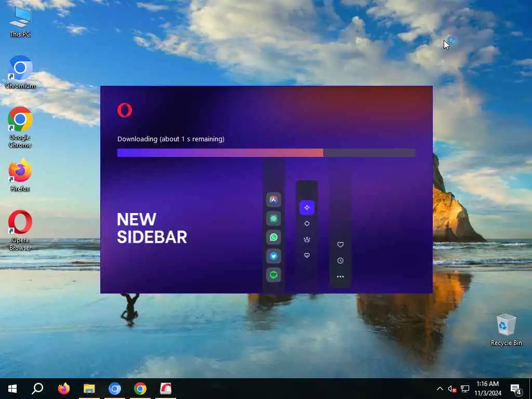Screen dimensions: 532x399
Task: Click the muted volume tray icon
Action: pyautogui.click(x=452, y=389)
